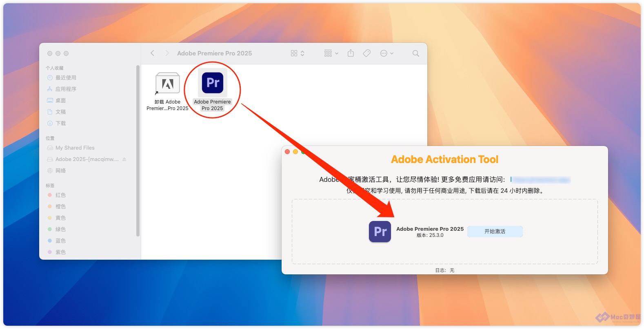Click the Adobe Premiere Pro 2025 label in Activation Tool
The height and width of the screenshot is (329, 644).
(430, 229)
